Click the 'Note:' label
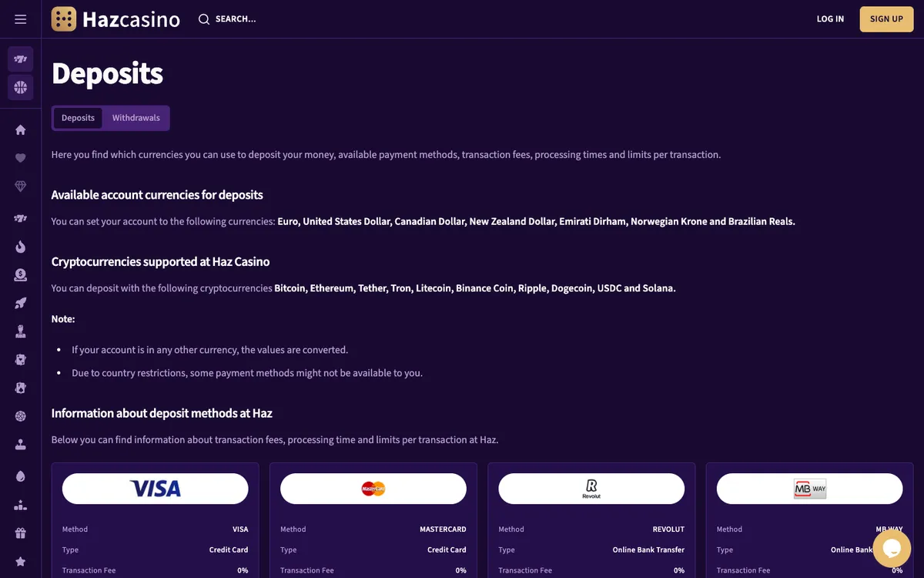 pos(63,319)
